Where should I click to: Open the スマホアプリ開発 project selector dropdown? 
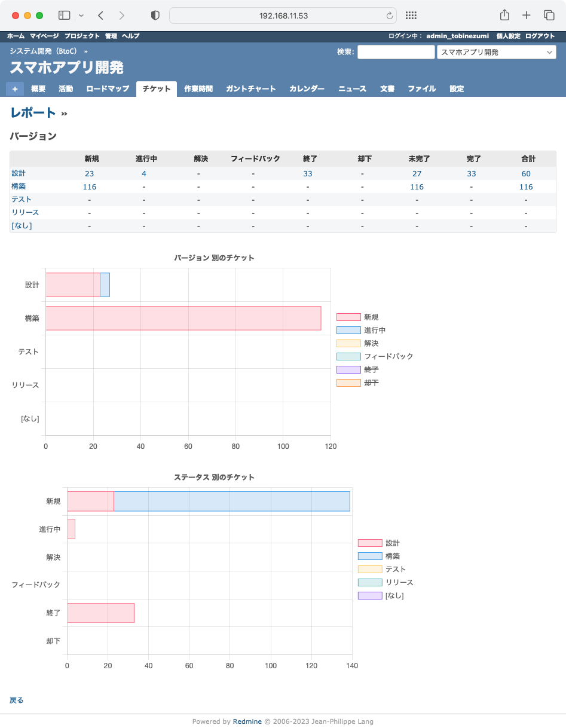pyautogui.click(x=497, y=52)
